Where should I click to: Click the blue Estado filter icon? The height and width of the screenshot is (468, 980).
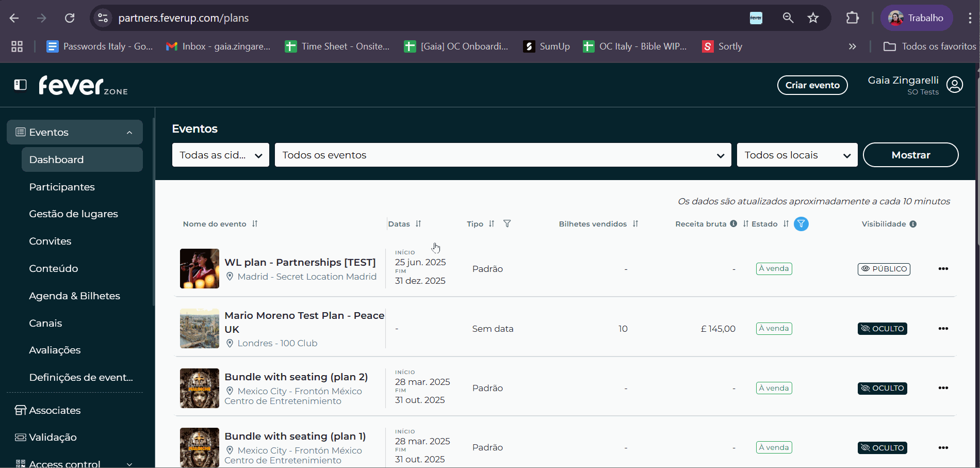click(x=801, y=224)
